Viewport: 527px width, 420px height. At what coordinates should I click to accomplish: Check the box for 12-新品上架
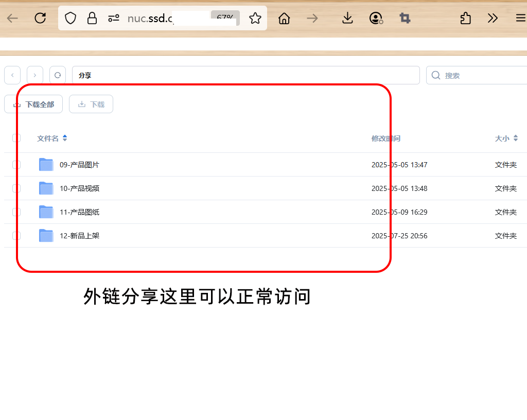[x=16, y=236]
